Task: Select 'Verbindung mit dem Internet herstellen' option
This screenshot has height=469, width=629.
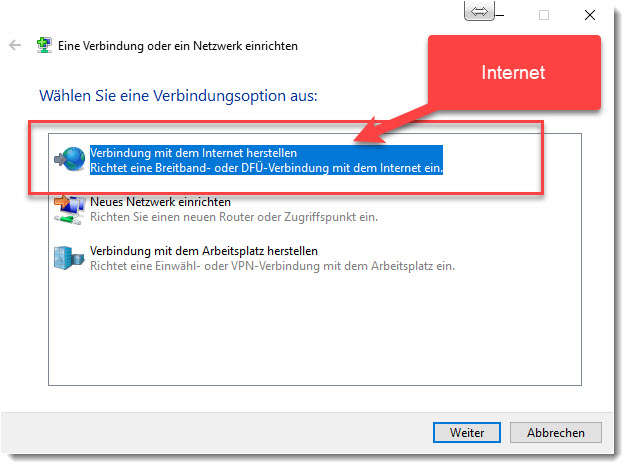Action: pos(193,153)
